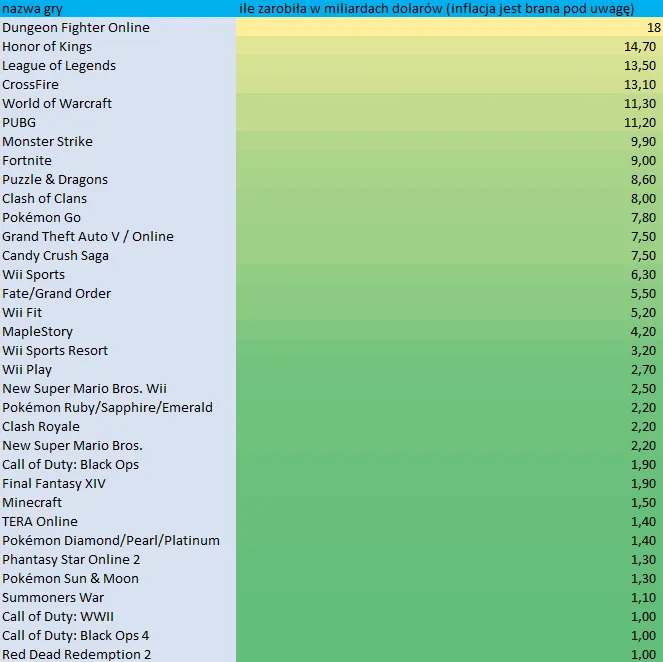Click the Call of Duty: Black Ops 4 cell
Viewport: 663px width, 662px height.
pyautogui.click(x=118, y=636)
